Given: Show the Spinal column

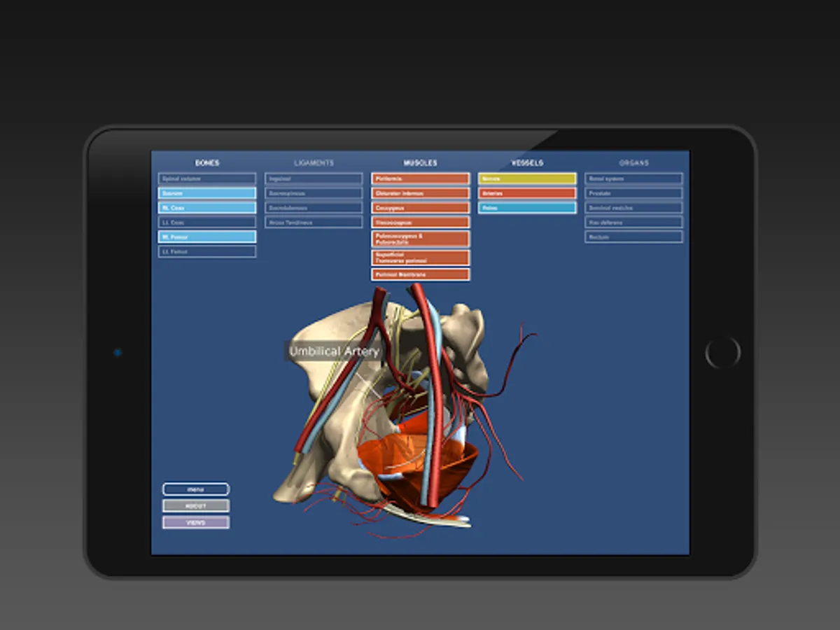Looking at the screenshot, I should 206,178.
